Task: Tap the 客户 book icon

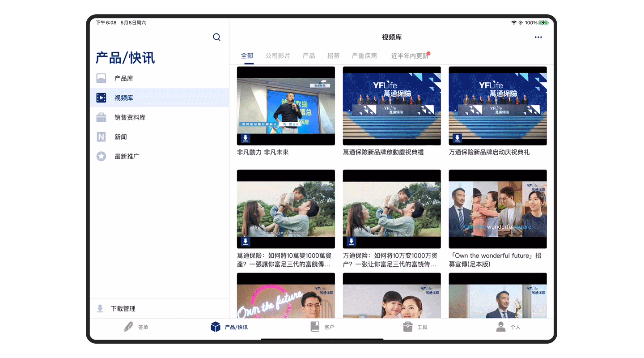Action: click(x=315, y=327)
